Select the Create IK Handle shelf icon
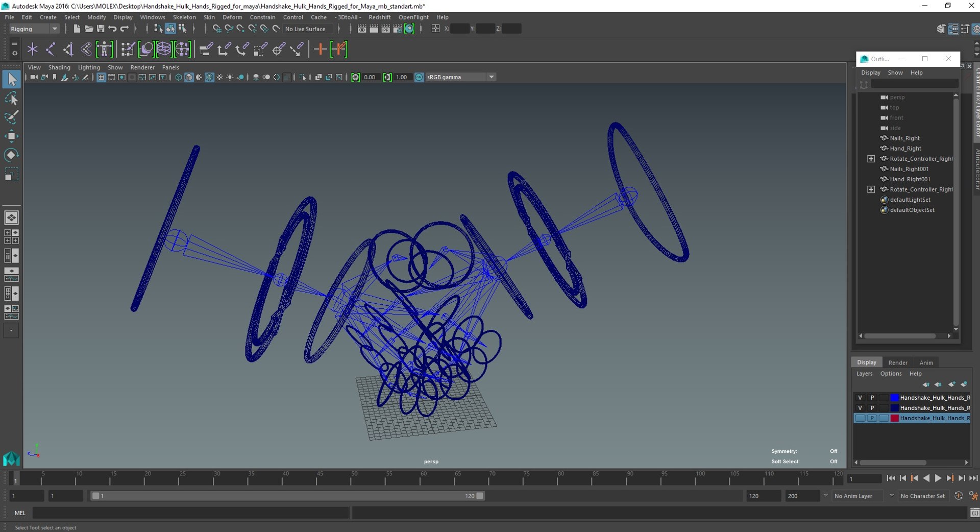Image resolution: width=980 pixels, height=532 pixels. click(x=68, y=49)
